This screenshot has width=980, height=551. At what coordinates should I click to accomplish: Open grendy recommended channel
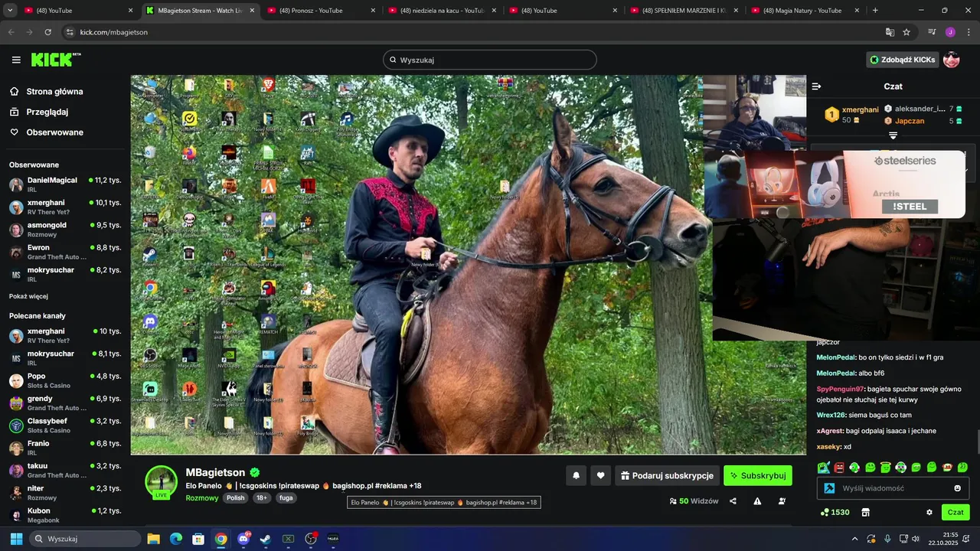click(x=65, y=403)
